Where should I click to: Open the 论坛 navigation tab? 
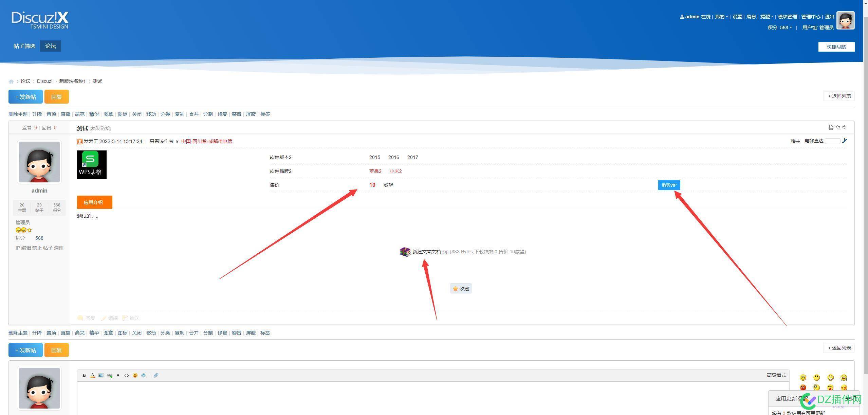pos(51,46)
